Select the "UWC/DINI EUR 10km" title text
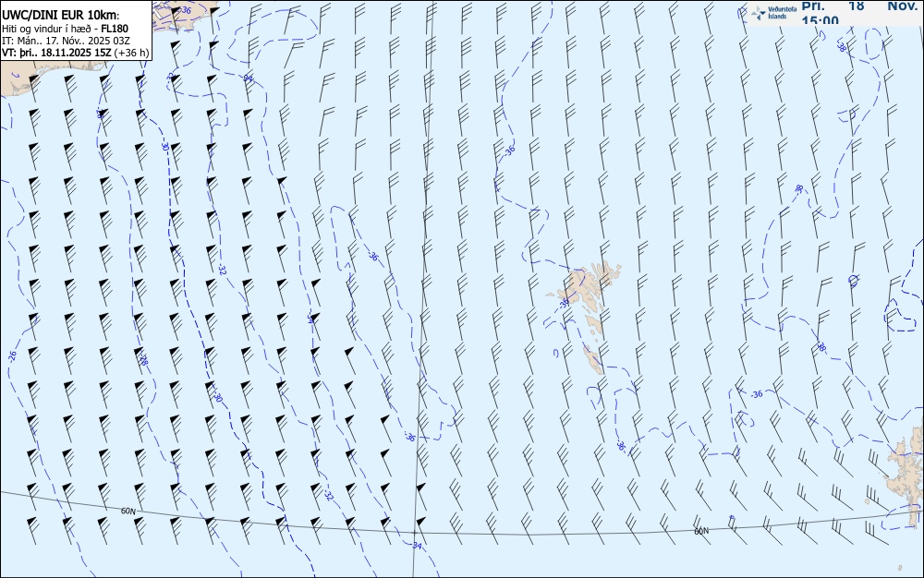This screenshot has height=578, width=924. pyautogui.click(x=61, y=16)
